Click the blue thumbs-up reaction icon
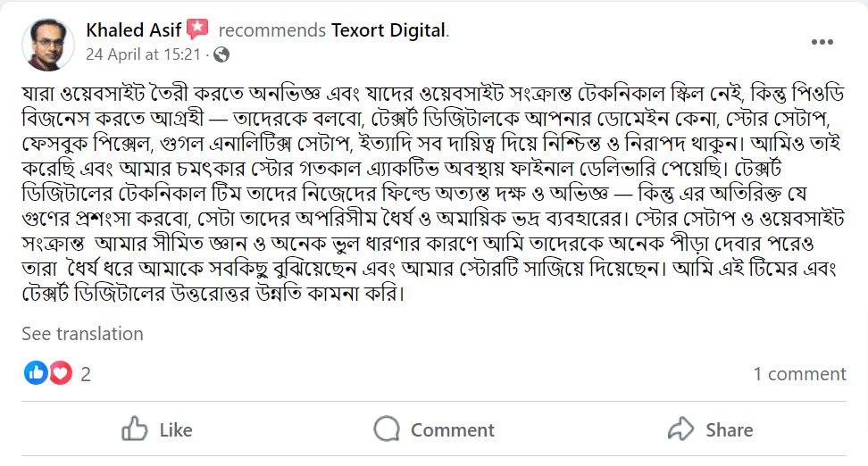868x466 pixels. pos(36,374)
